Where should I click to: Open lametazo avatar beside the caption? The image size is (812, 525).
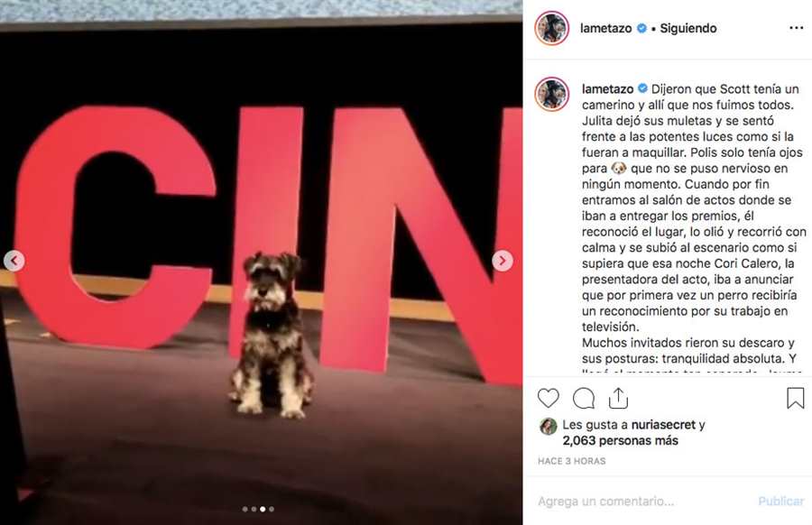[552, 94]
